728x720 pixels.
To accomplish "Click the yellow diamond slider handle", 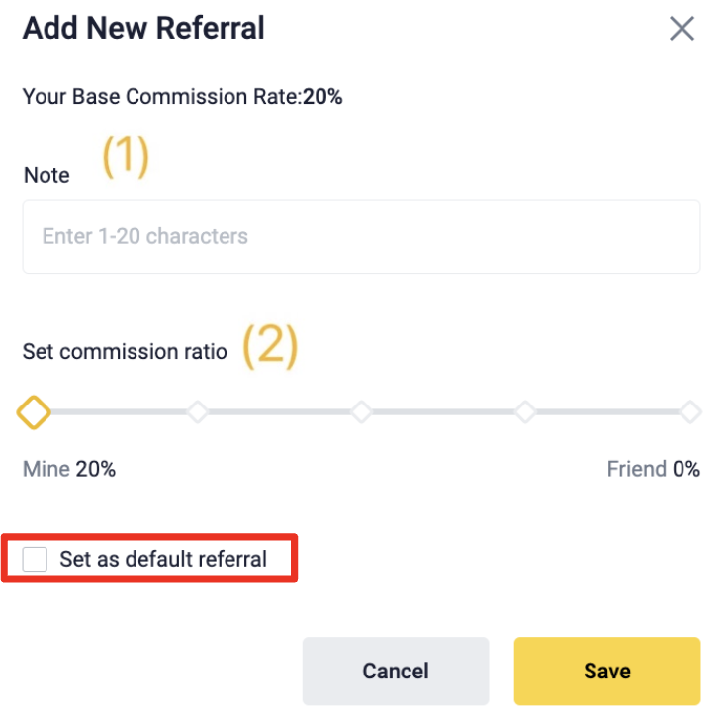I will (34, 411).
